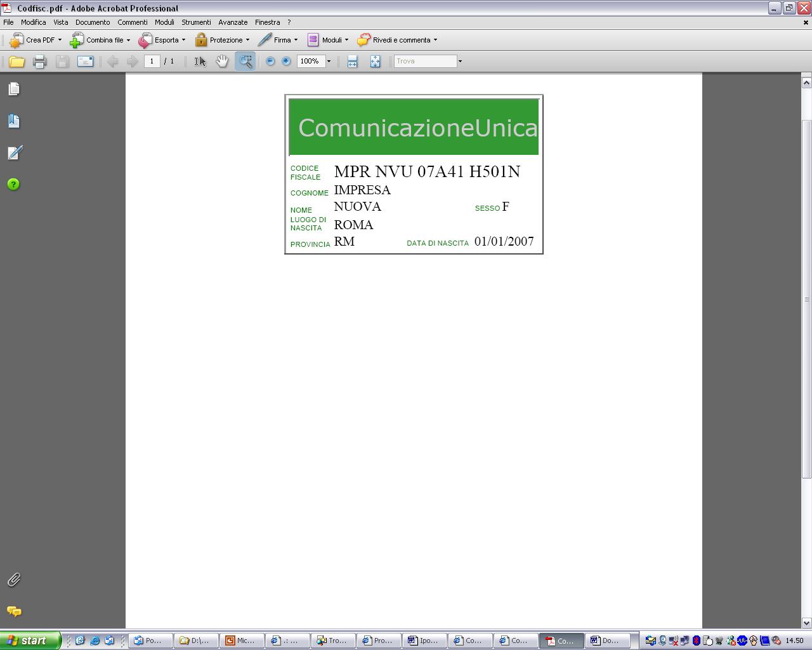The width and height of the screenshot is (812, 650).
Task: Open the Commenti menu
Action: pyautogui.click(x=133, y=22)
